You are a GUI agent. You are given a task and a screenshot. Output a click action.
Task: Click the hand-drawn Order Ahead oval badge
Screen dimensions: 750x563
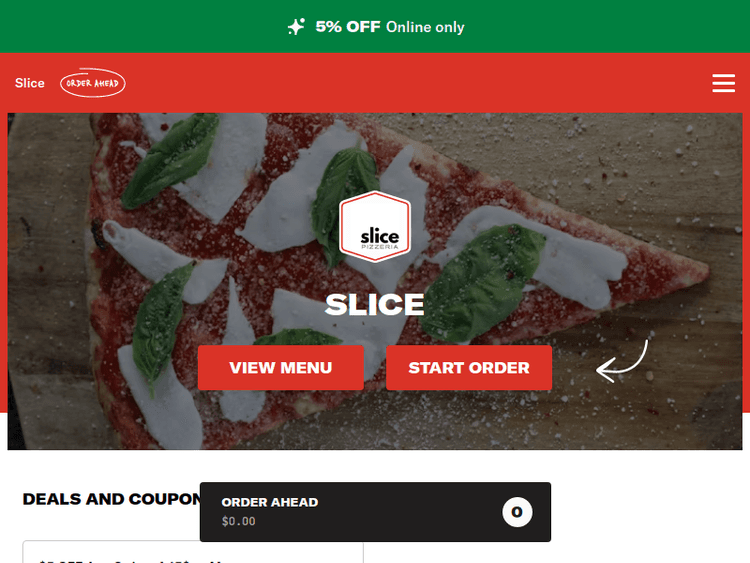pos(93,83)
